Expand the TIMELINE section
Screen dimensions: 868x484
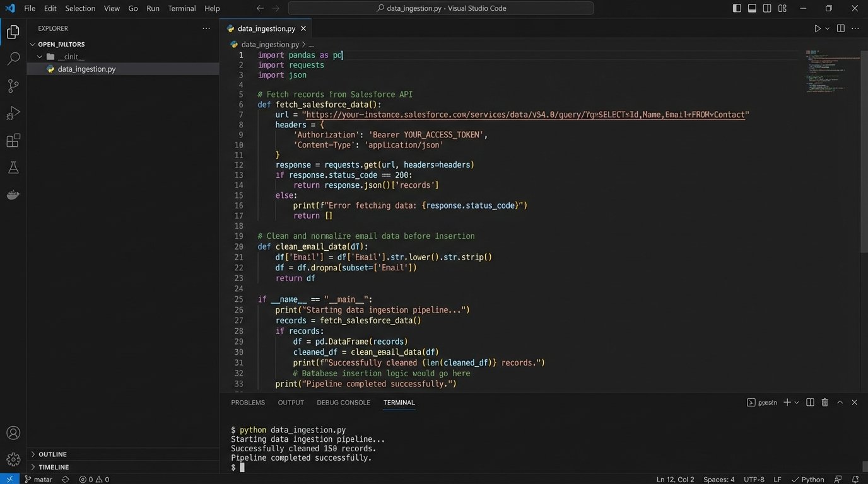tap(54, 467)
